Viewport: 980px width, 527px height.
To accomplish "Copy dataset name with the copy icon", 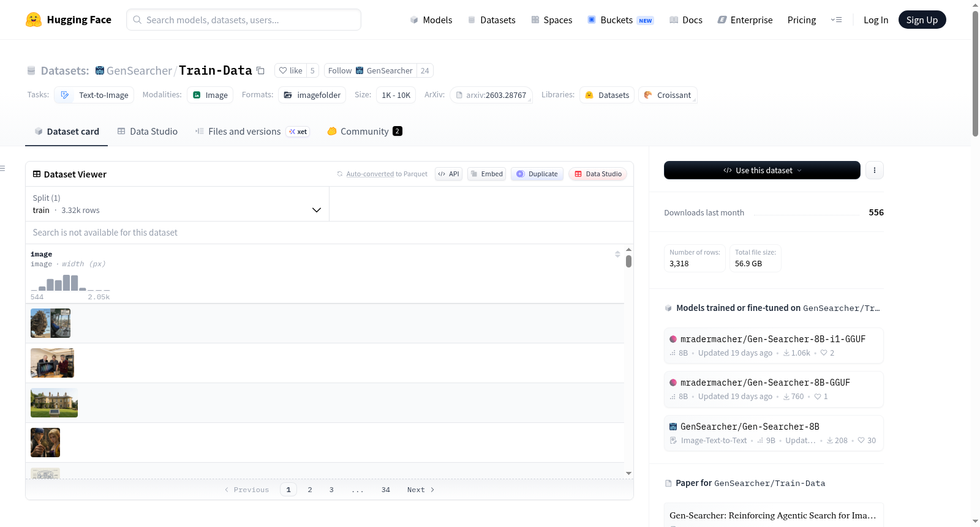I will [x=260, y=70].
